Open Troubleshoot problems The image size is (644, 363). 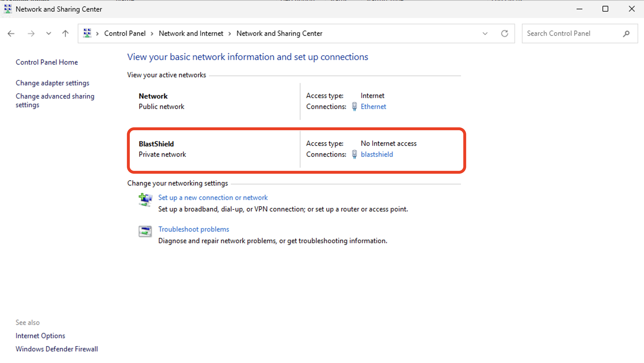click(x=194, y=229)
